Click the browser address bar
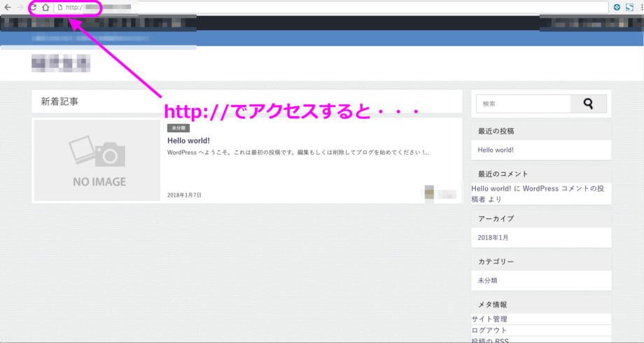Screen dimensions: 644x343 point(336,7)
